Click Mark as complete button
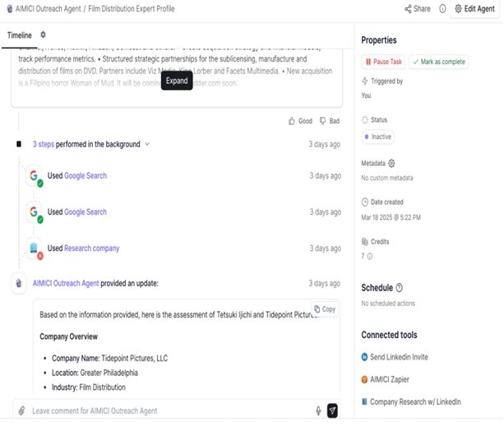Image resolution: width=504 pixels, height=436 pixels. pyautogui.click(x=439, y=62)
